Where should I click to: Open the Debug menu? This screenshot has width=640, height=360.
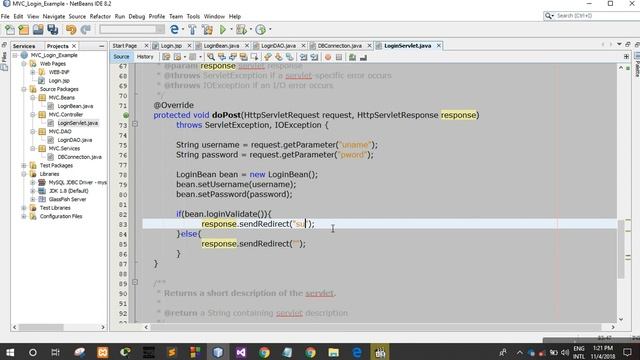136,16
